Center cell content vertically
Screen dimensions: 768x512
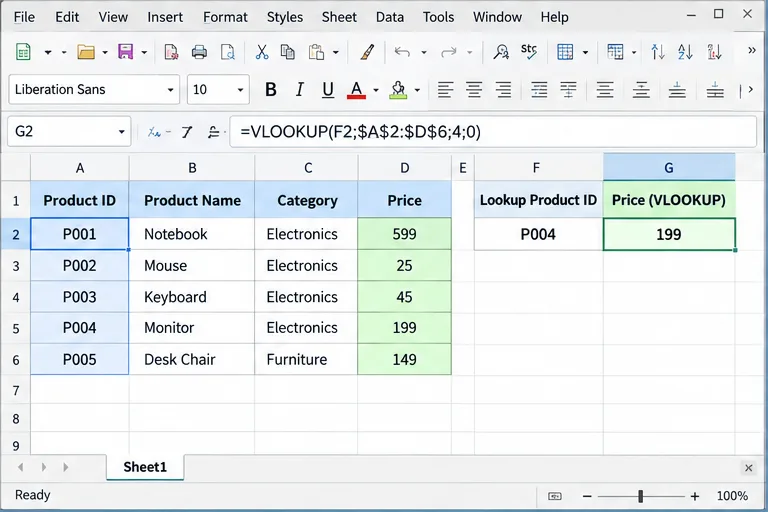pyautogui.click(x=677, y=90)
